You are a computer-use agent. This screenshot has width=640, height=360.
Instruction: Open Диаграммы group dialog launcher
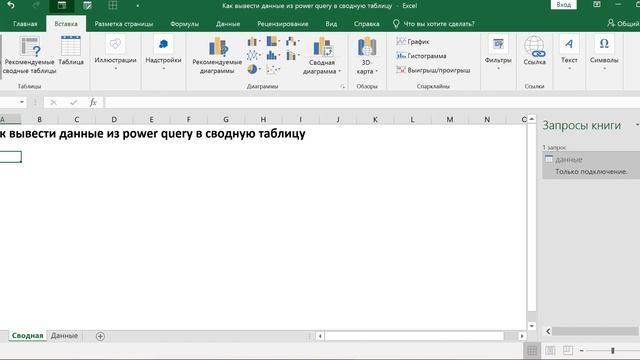[342, 87]
